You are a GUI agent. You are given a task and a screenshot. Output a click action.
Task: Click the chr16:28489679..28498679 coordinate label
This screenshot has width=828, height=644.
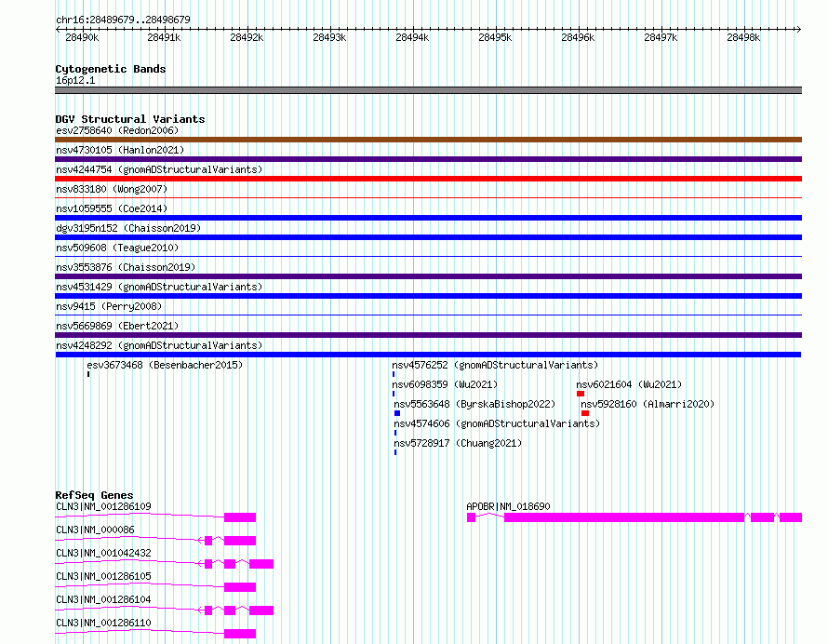[123, 20]
